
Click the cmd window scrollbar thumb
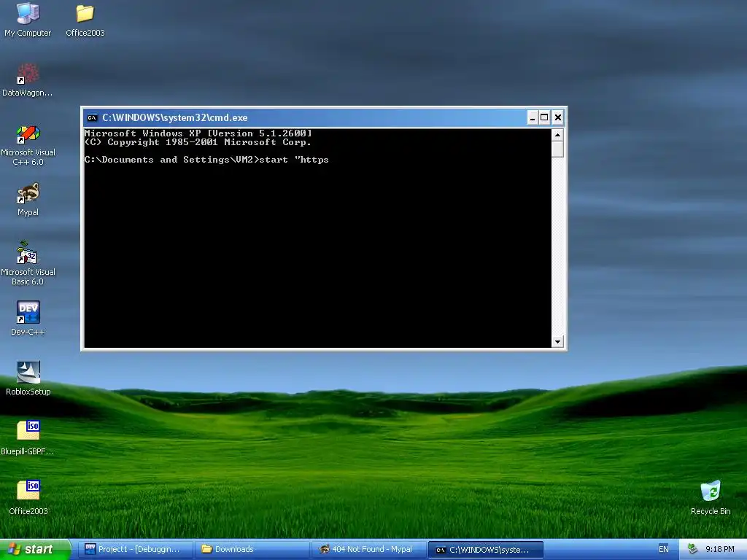557,149
